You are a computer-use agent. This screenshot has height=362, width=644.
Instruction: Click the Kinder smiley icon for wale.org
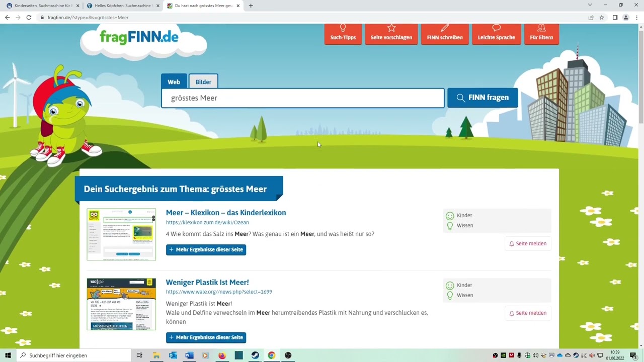(450, 286)
